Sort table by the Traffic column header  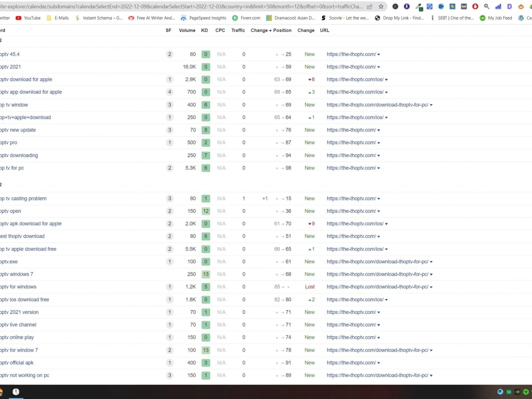click(238, 30)
